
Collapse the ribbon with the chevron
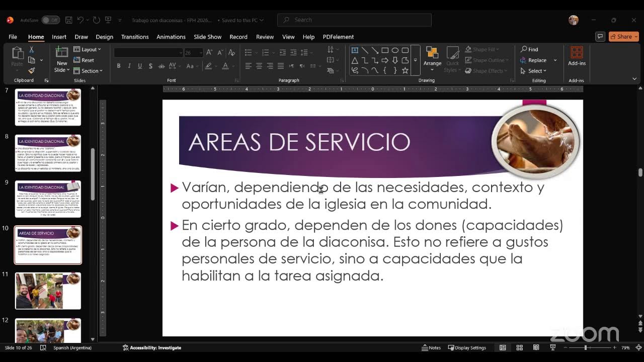tap(634, 79)
